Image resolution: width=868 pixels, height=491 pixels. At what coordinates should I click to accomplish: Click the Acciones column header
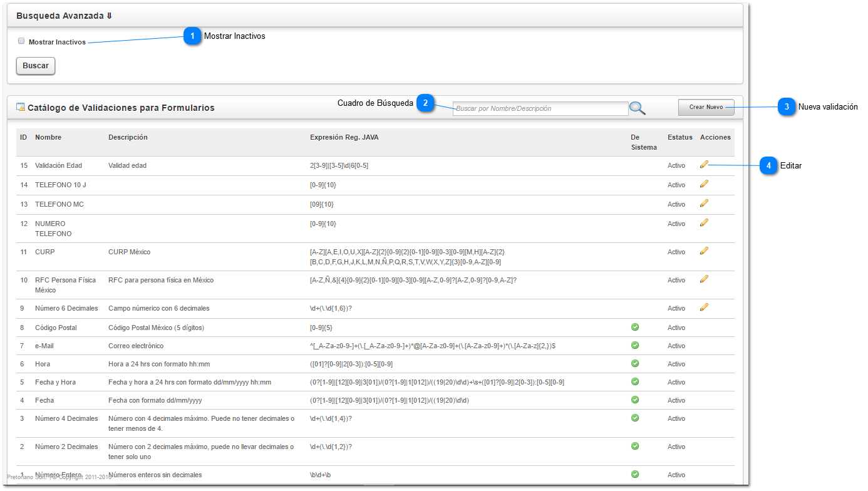click(715, 137)
